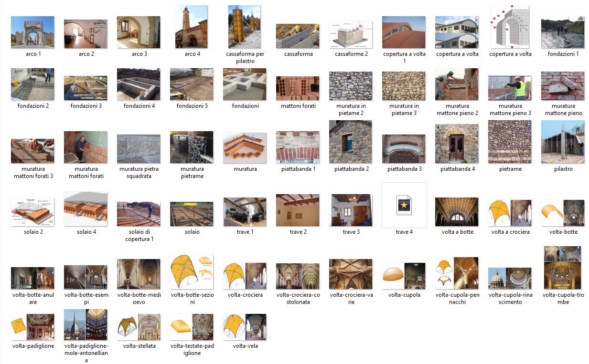
Task: Select the volta-botte-anulare thumbnail
Action: (x=32, y=278)
